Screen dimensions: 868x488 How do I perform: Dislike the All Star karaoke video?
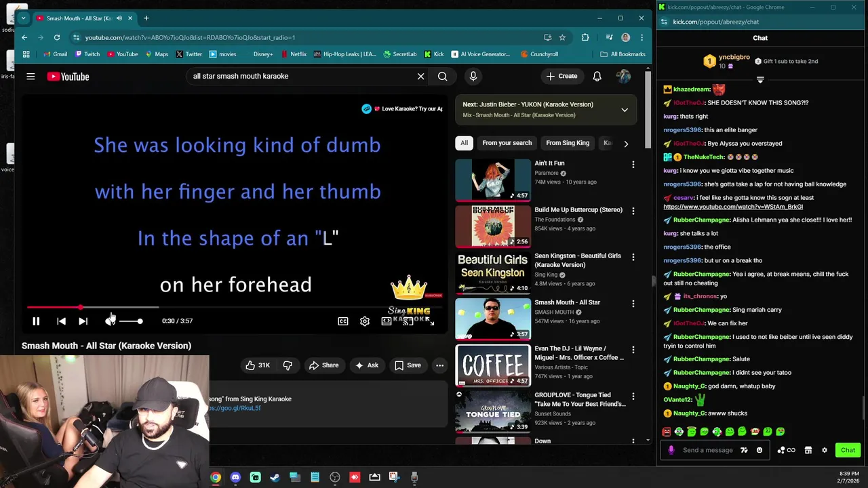[x=288, y=365]
